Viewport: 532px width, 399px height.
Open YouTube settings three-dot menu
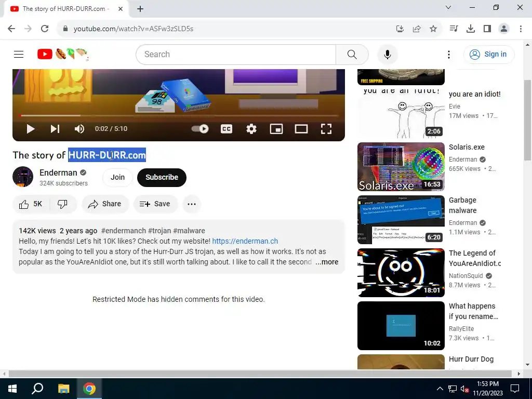(448, 54)
